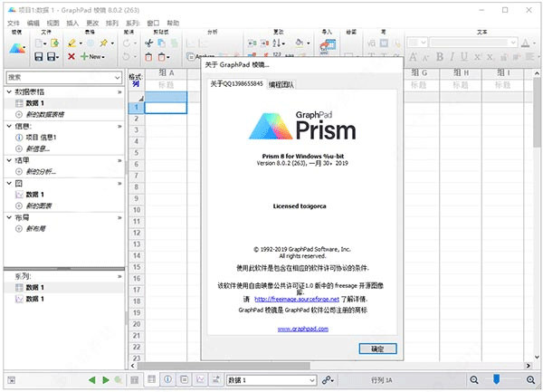This screenshot has width=543, height=392.
Task: Click the zoom slider handle
Action: (496, 378)
